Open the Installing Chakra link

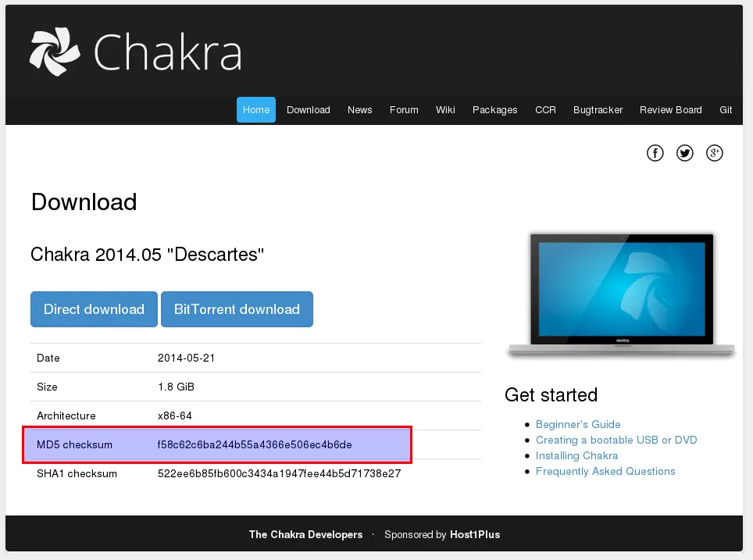[576, 456]
